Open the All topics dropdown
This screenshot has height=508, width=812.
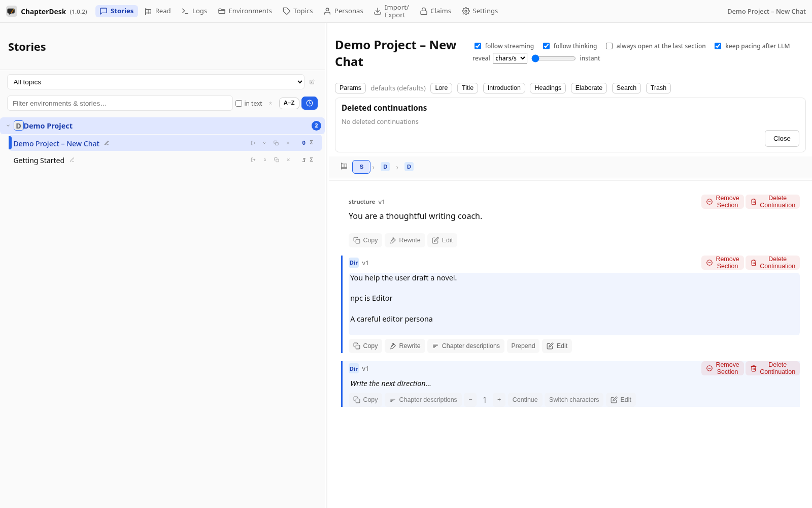156,82
